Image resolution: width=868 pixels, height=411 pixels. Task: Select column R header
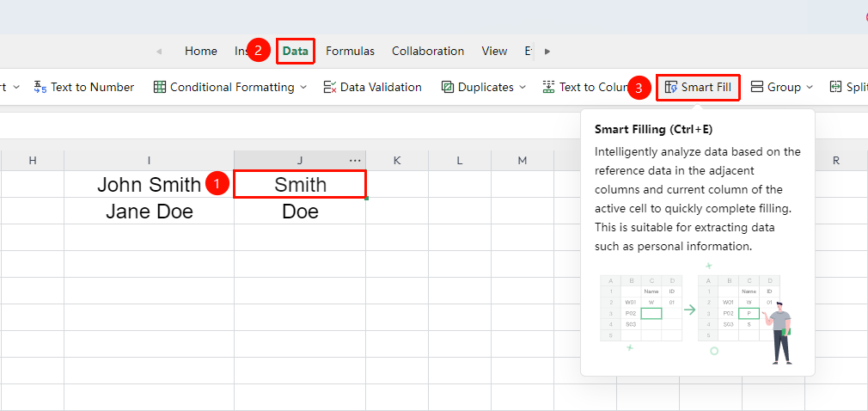click(836, 161)
